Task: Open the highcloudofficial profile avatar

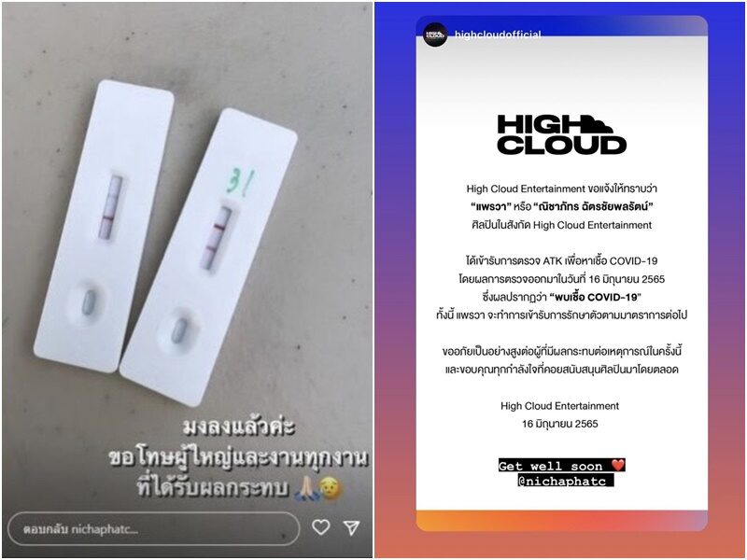Action: (x=435, y=35)
